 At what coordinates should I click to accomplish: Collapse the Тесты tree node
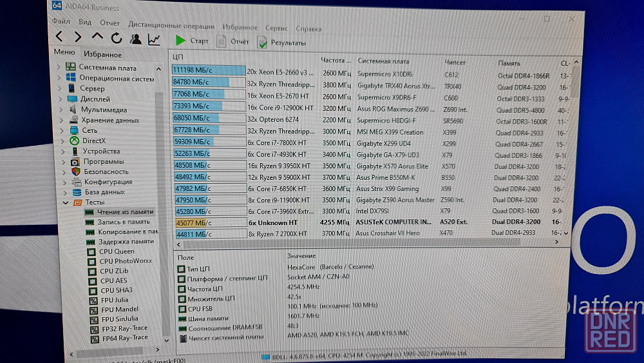65,202
